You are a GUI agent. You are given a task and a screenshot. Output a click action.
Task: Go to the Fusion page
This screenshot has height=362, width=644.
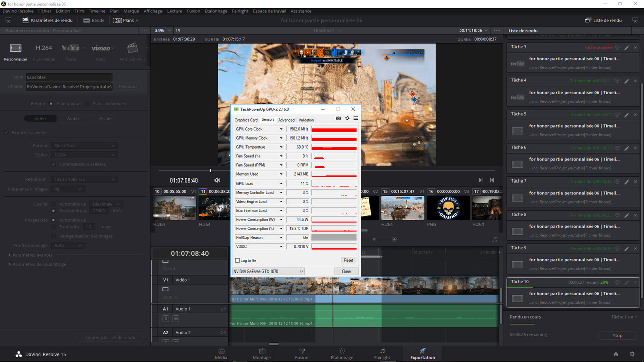[302, 354]
